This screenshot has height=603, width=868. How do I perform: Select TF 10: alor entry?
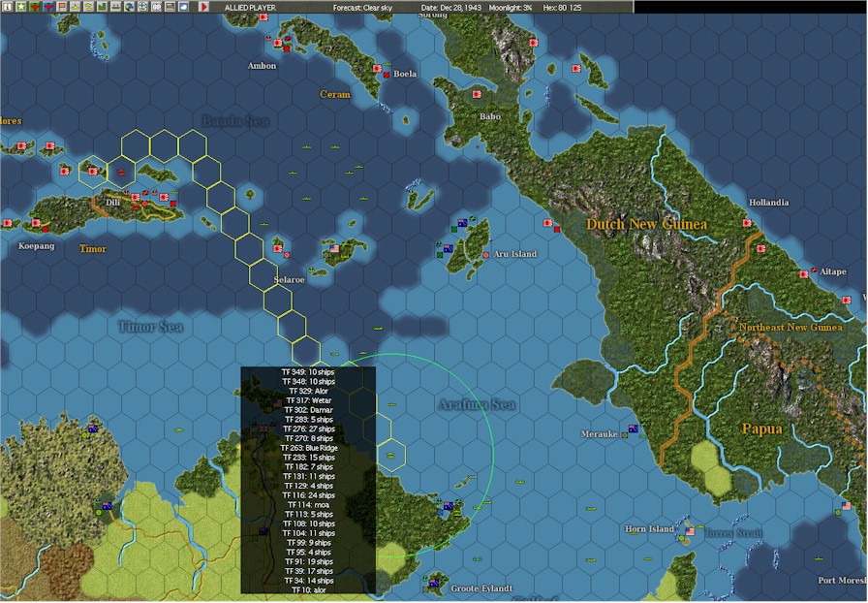(x=308, y=589)
